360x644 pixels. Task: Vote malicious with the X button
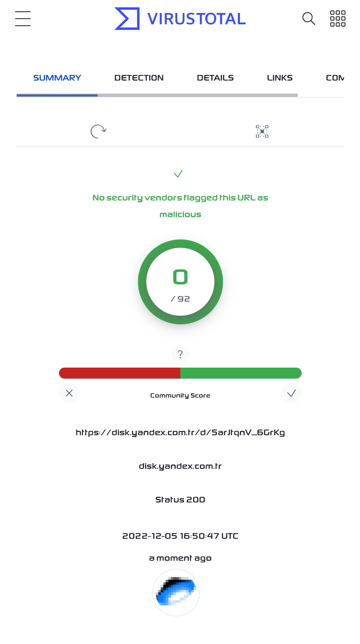click(69, 393)
